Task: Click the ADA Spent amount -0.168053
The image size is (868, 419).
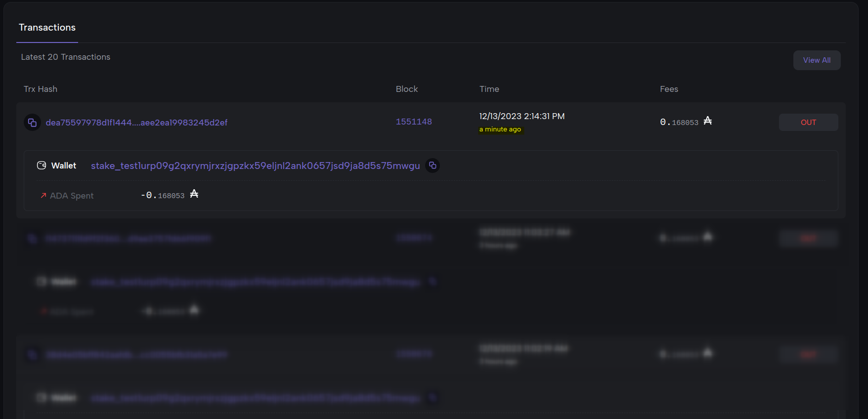Action: pos(163,195)
